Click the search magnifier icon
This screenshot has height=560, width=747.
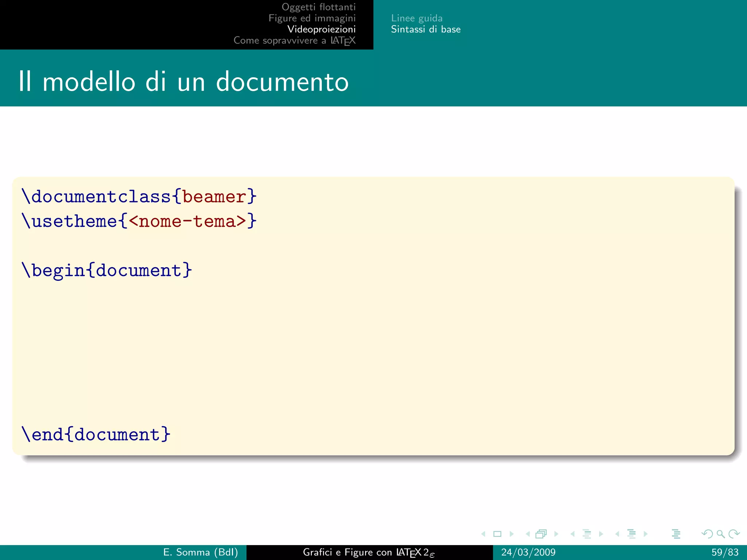click(720, 534)
